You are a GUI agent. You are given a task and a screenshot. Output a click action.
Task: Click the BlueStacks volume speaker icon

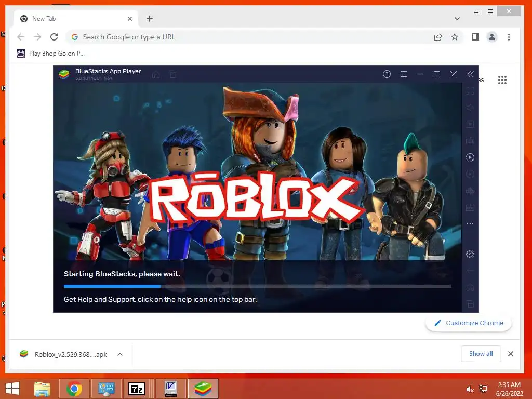[x=470, y=108]
